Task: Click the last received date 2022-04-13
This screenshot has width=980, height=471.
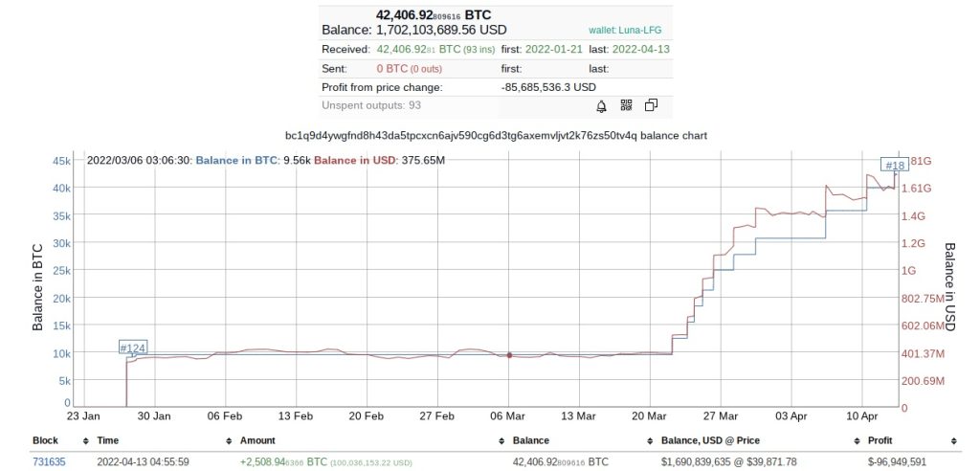Action: [643, 49]
